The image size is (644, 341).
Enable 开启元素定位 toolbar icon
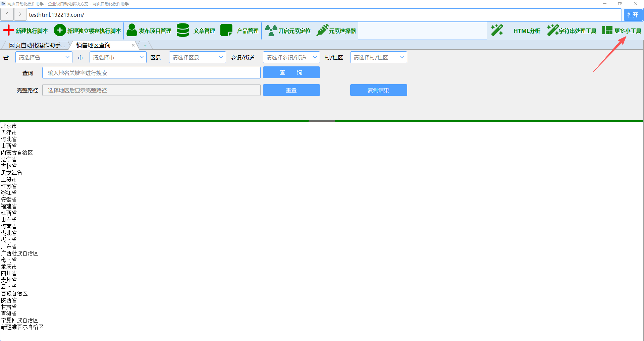[x=271, y=31]
